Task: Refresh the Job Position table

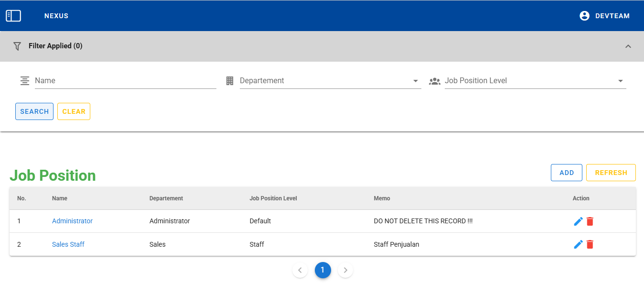Action: coord(611,173)
